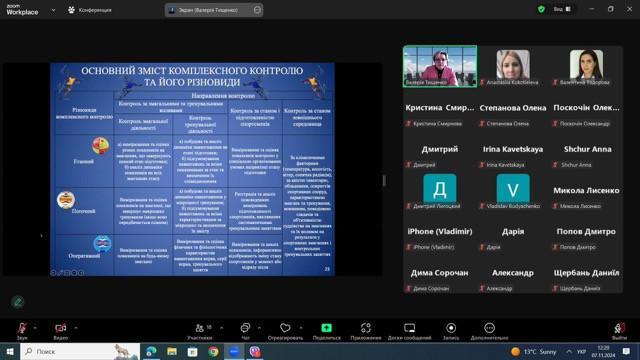This screenshot has height=360, width=640.
Task: Open the Участники participants panel
Action: coord(200,331)
